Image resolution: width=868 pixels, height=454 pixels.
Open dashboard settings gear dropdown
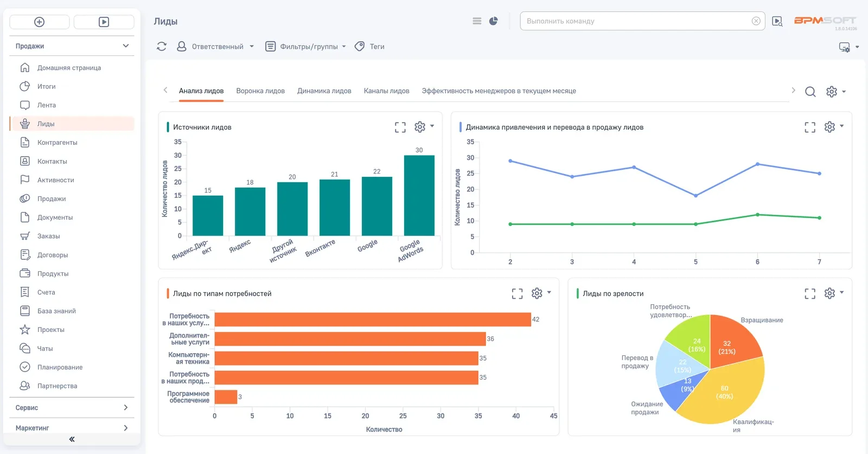coord(835,92)
